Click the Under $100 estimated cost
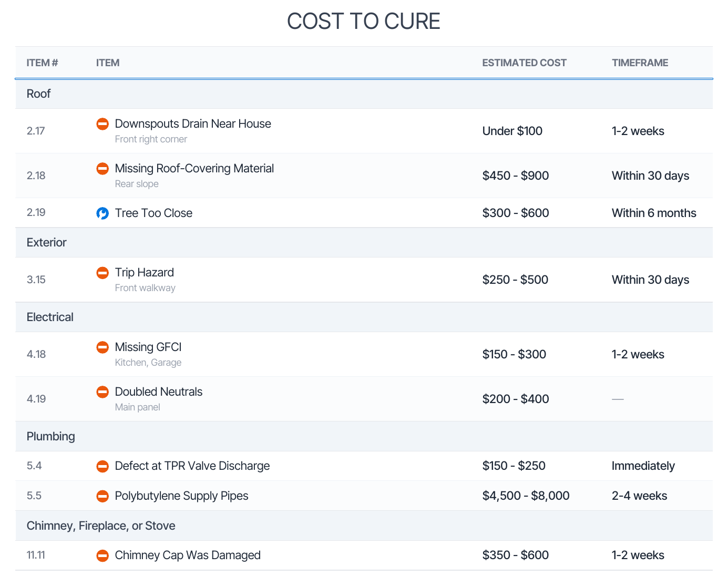 click(x=512, y=131)
